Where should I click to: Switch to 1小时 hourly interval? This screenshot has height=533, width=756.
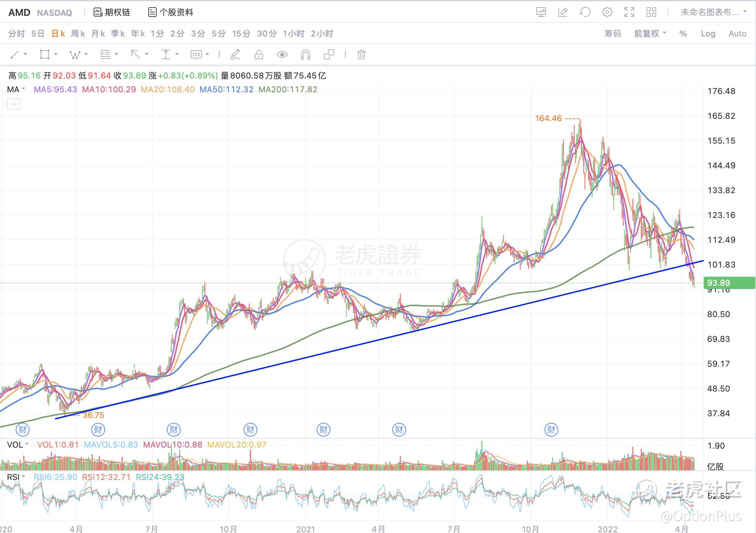coord(294,34)
